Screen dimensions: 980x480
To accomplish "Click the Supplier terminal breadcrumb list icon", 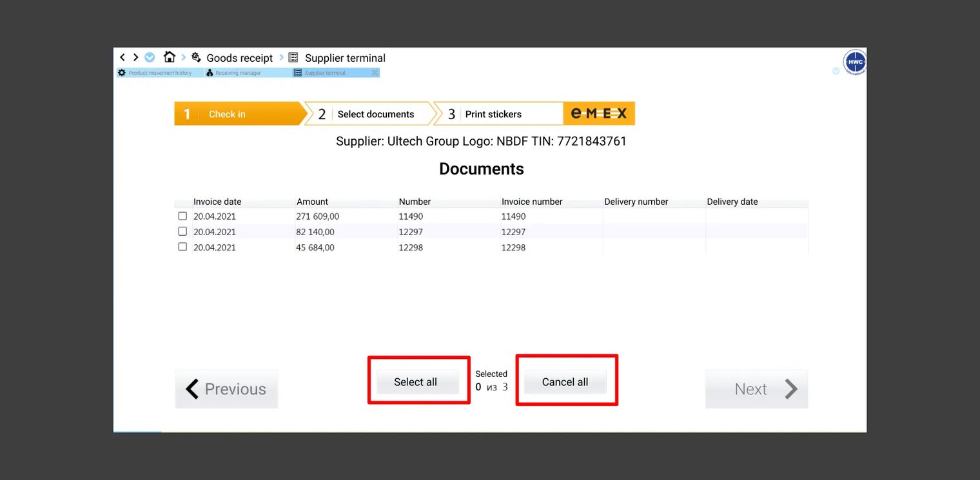I will click(x=293, y=57).
